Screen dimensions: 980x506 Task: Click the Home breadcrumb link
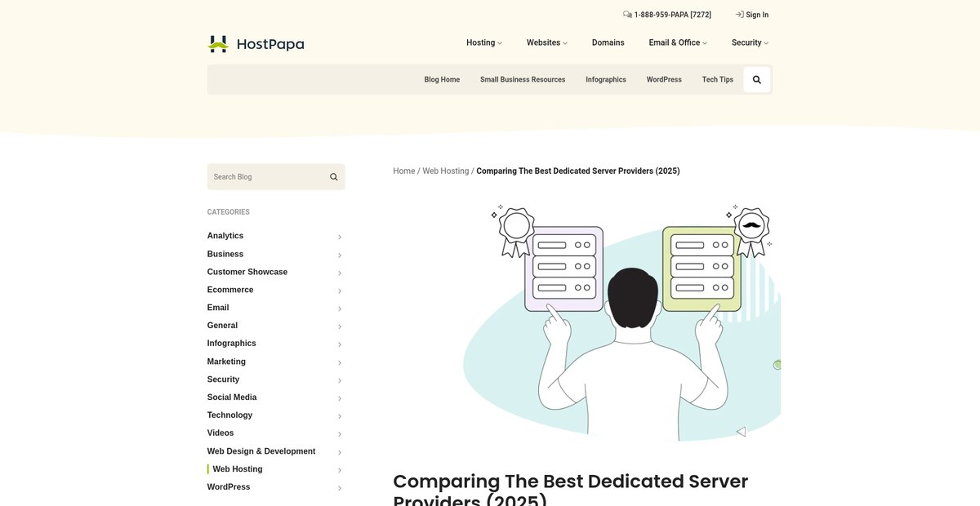404,171
